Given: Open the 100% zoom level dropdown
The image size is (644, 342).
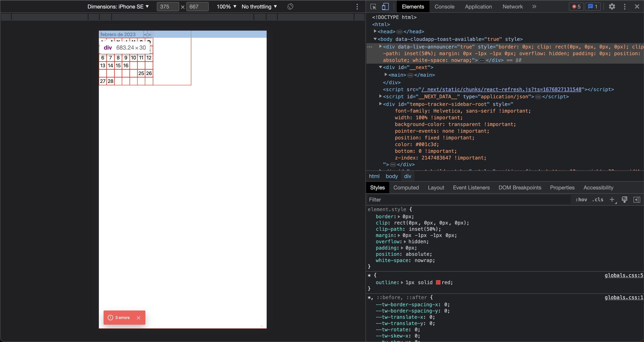Looking at the screenshot, I should (x=226, y=6).
